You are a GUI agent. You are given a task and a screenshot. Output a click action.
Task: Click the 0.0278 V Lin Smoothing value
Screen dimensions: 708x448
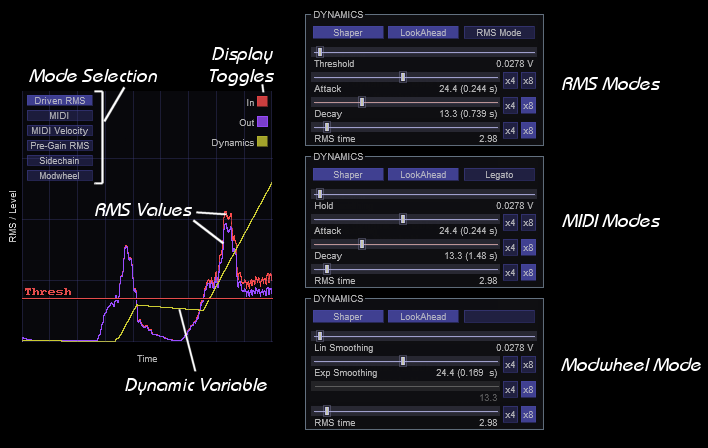(x=515, y=348)
